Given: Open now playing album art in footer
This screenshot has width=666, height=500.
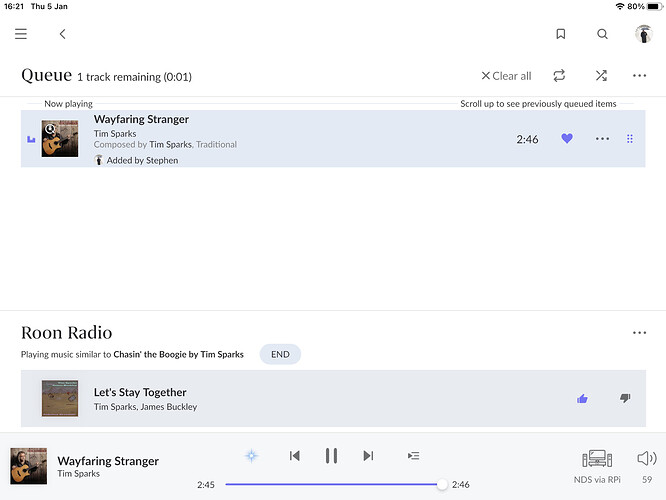Looking at the screenshot, I should point(28,466).
